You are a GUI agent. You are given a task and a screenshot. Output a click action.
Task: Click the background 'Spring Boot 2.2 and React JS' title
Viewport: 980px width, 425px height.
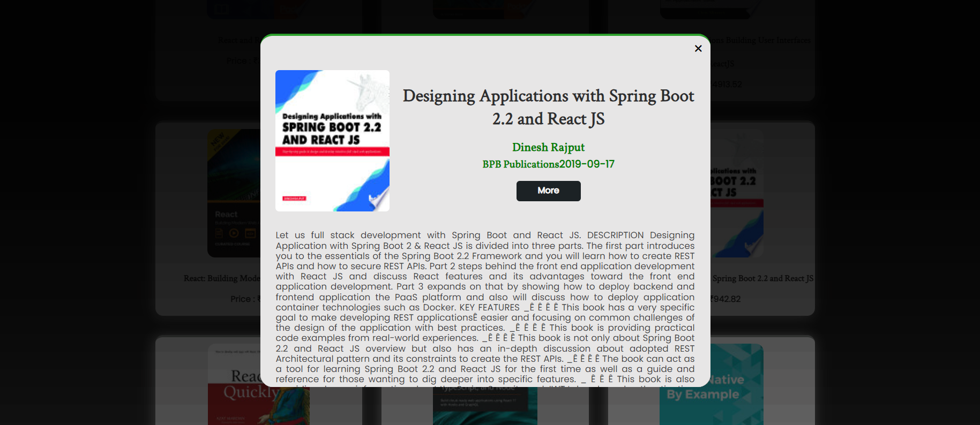[x=762, y=278]
